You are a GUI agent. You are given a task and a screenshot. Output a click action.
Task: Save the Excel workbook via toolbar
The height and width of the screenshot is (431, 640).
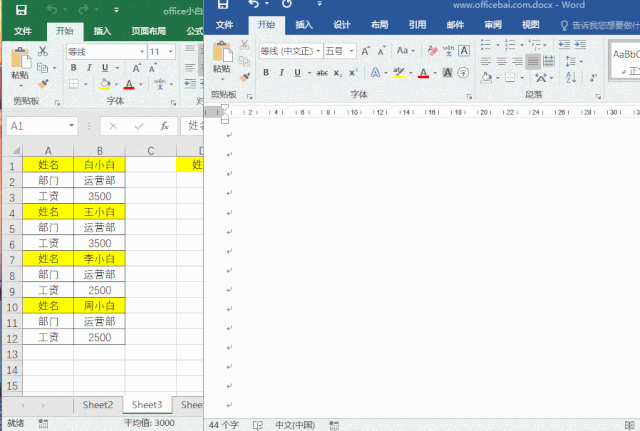pyautogui.click(x=21, y=10)
